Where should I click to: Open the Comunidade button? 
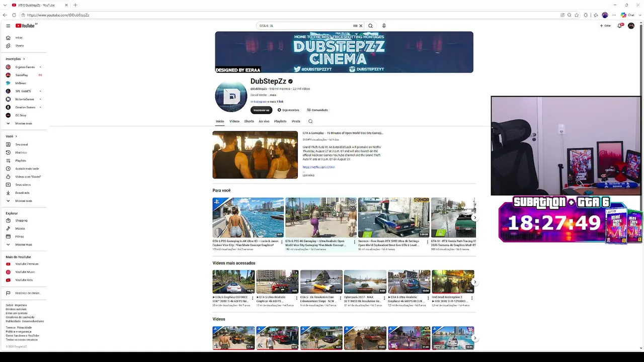coord(317,110)
